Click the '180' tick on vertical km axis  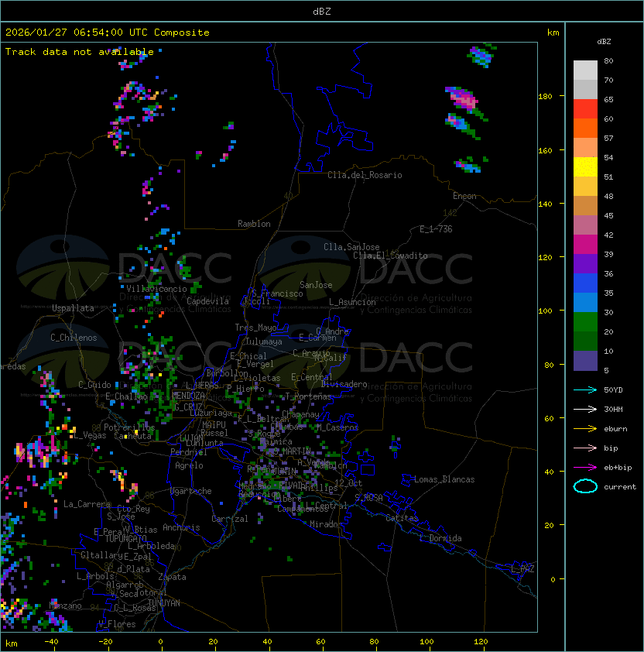(545, 97)
